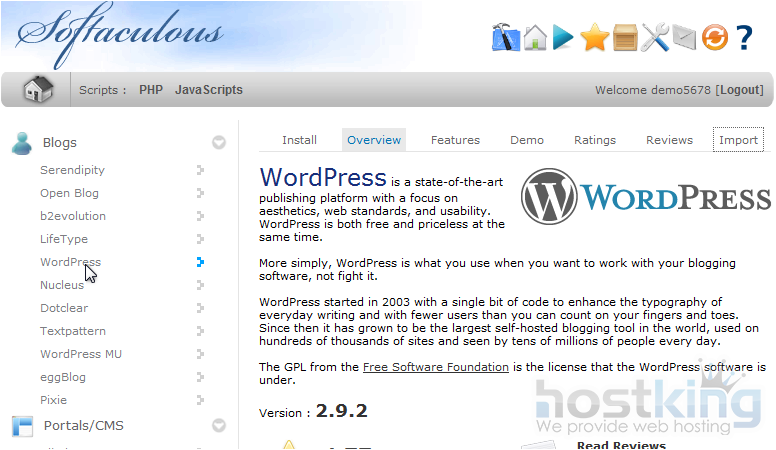Switch to the Install tab
The width and height of the screenshot is (776, 450).
pos(299,140)
